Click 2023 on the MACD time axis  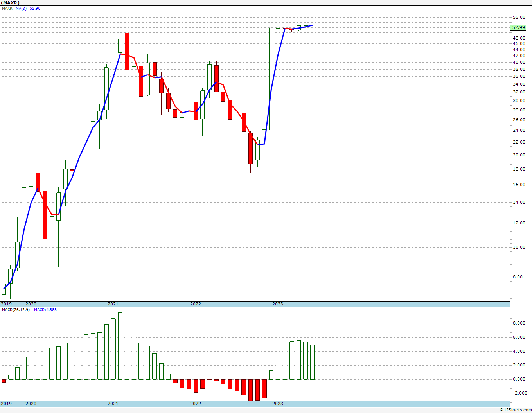[x=278, y=404]
